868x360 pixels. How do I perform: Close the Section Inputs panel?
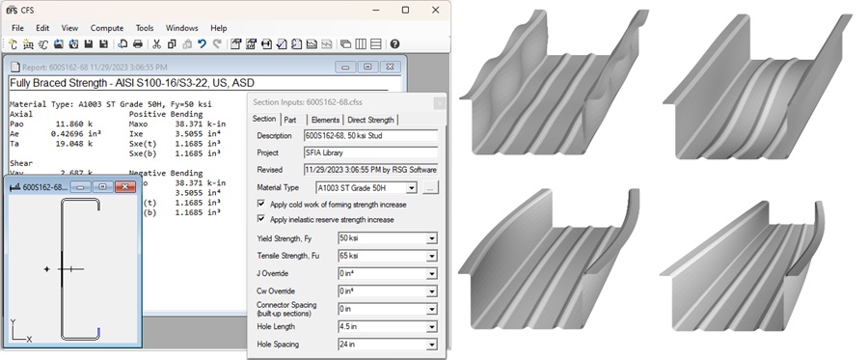point(439,102)
